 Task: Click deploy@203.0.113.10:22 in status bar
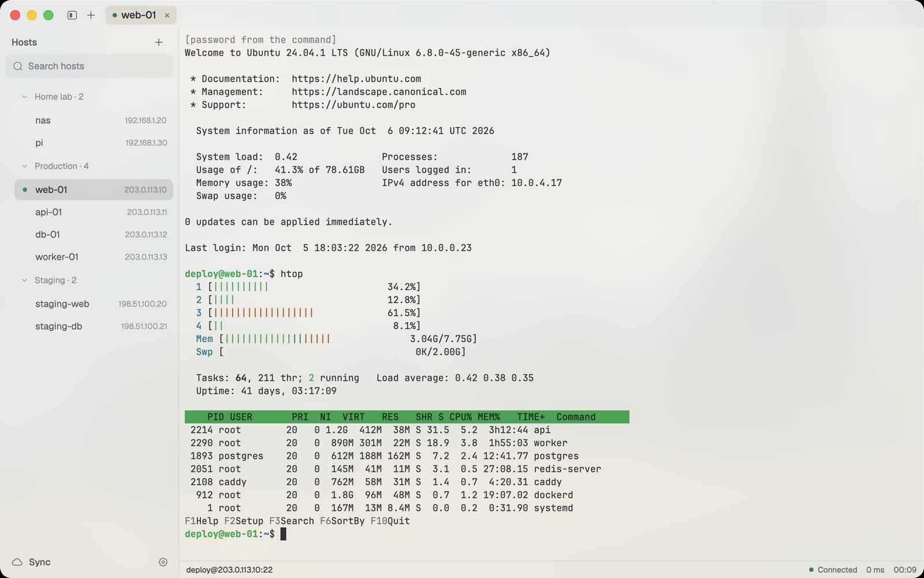[229, 570]
